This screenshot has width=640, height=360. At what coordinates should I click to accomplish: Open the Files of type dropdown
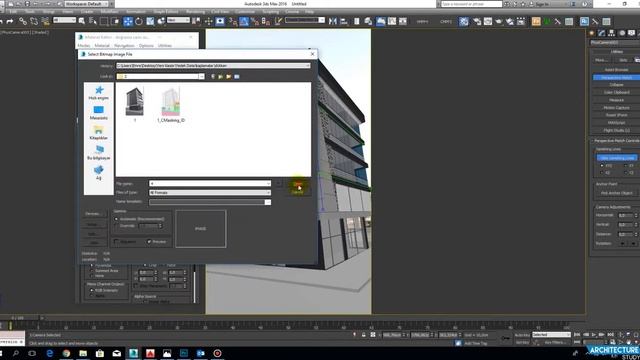click(x=268, y=192)
